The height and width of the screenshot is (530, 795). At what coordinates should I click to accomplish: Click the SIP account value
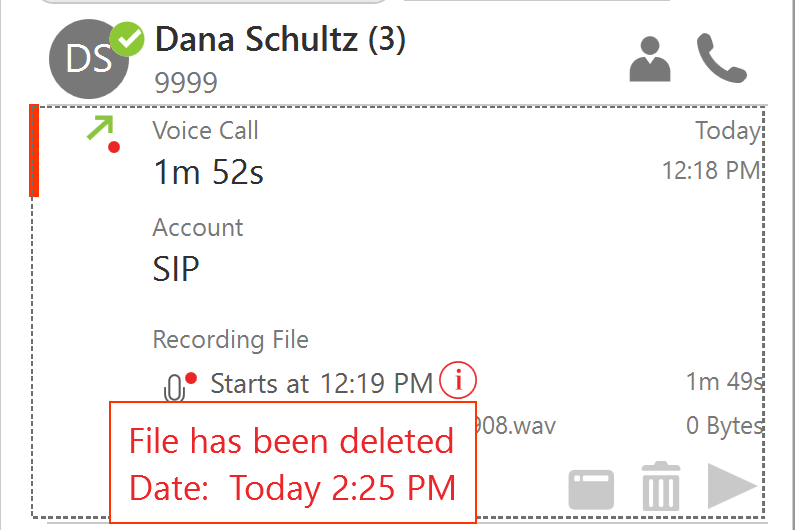pyautogui.click(x=176, y=269)
